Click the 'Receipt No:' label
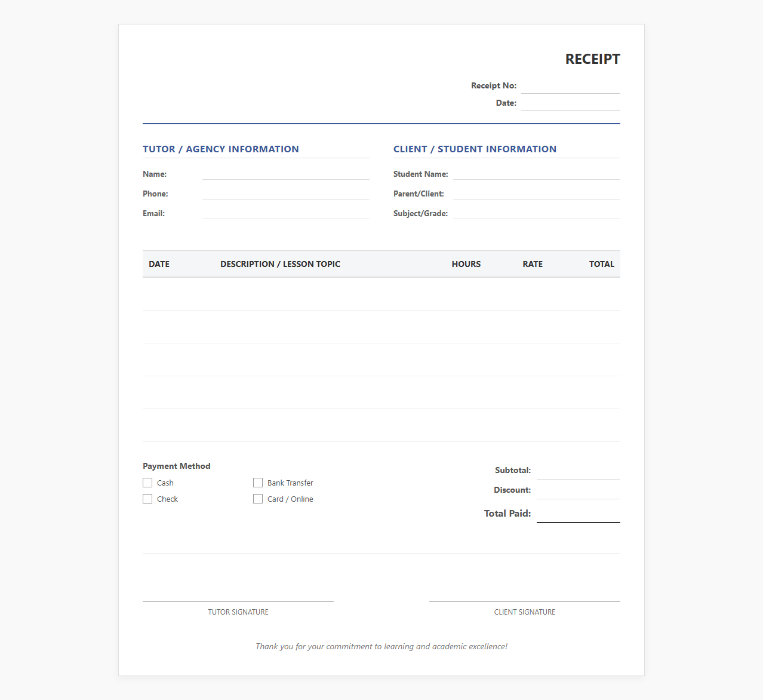 coord(494,85)
